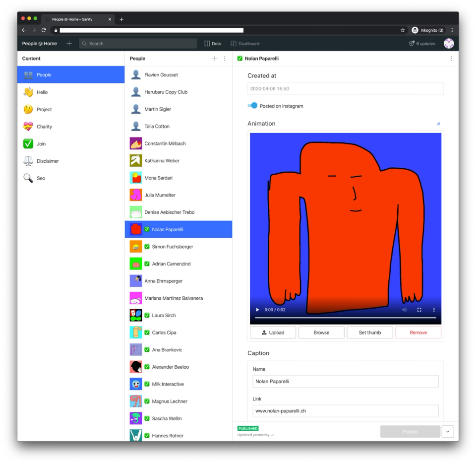
Task: Click the checkmark beside Adrian Camenzind
Action: pos(147,264)
